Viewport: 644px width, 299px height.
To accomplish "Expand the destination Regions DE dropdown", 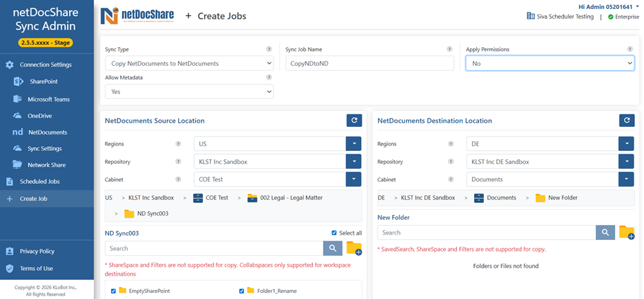I will 626,144.
